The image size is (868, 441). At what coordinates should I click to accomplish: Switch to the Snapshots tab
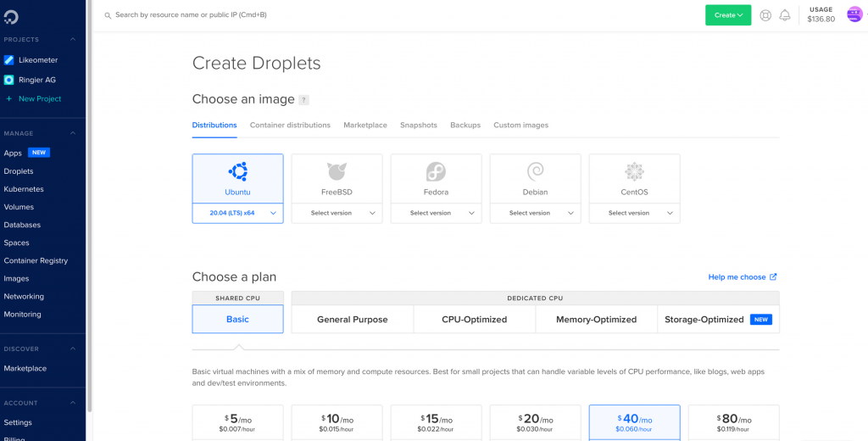[x=419, y=126]
